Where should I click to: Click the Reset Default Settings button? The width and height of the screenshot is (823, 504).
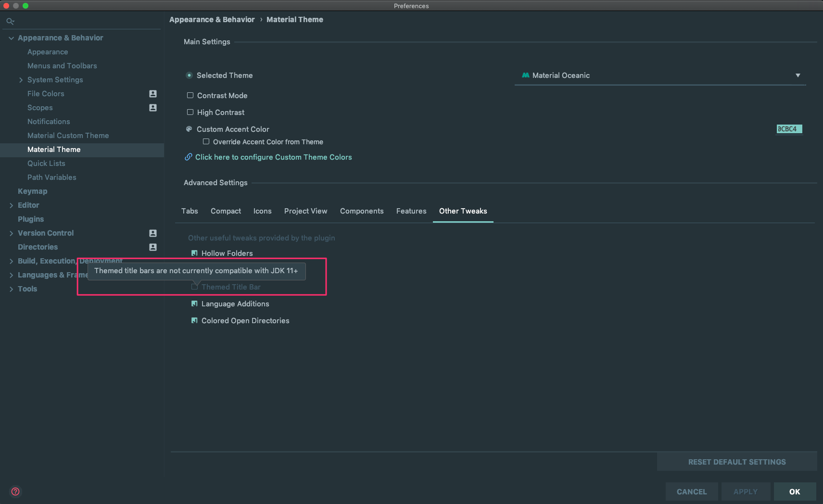tap(737, 462)
